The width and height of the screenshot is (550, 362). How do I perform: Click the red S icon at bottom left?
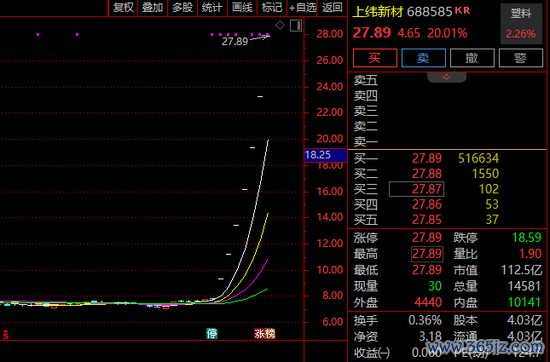pyautogui.click(x=5, y=335)
